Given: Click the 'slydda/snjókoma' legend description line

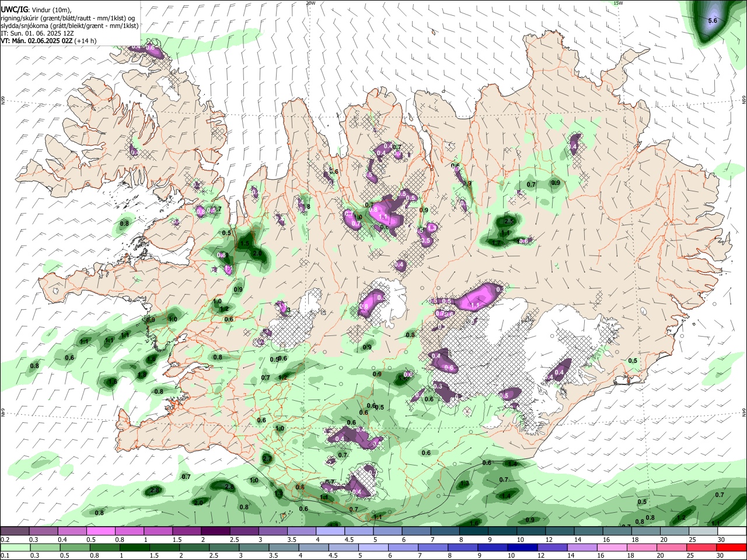Looking at the screenshot, I should (x=69, y=26).
